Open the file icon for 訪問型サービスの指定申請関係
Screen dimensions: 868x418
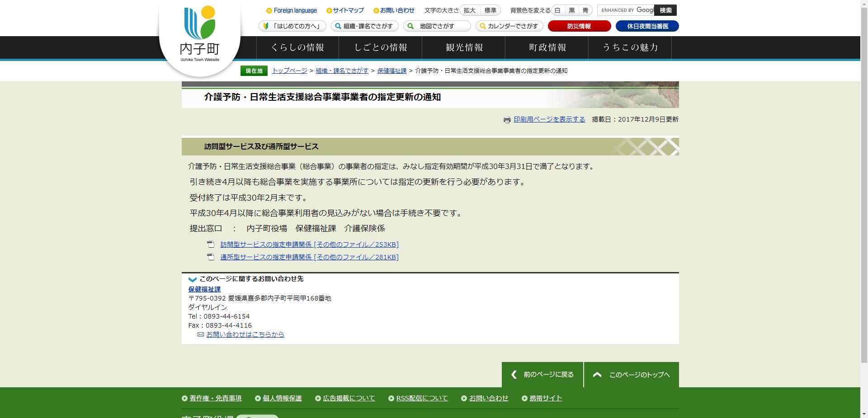(x=211, y=244)
